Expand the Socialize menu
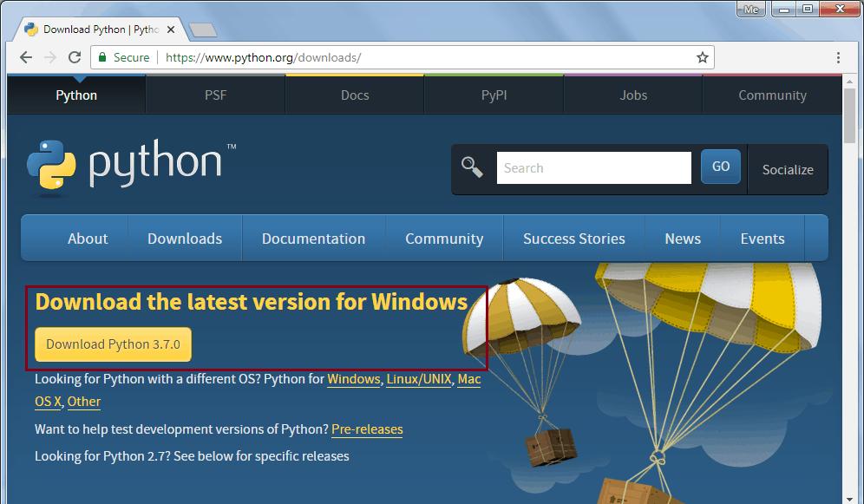This screenshot has width=864, height=504. 787,169
